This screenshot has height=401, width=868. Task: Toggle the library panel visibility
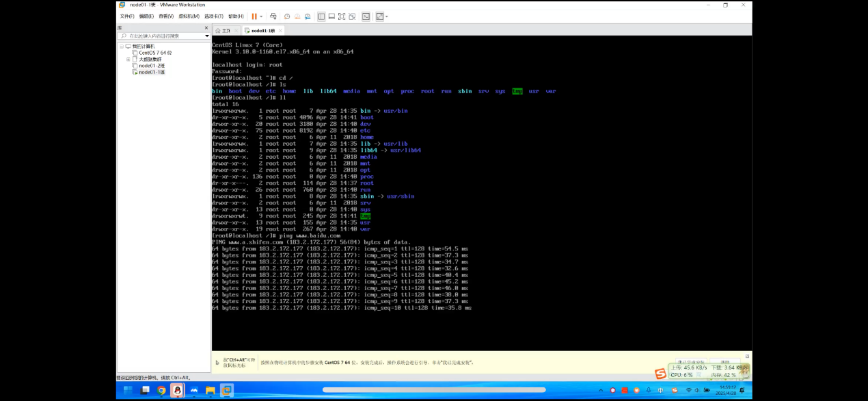(321, 16)
